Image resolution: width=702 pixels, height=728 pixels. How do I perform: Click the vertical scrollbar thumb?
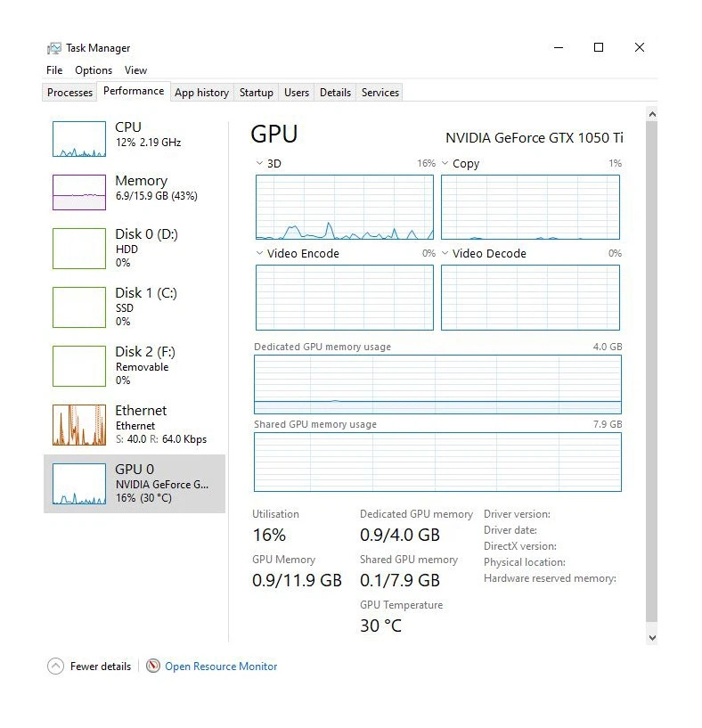652,372
